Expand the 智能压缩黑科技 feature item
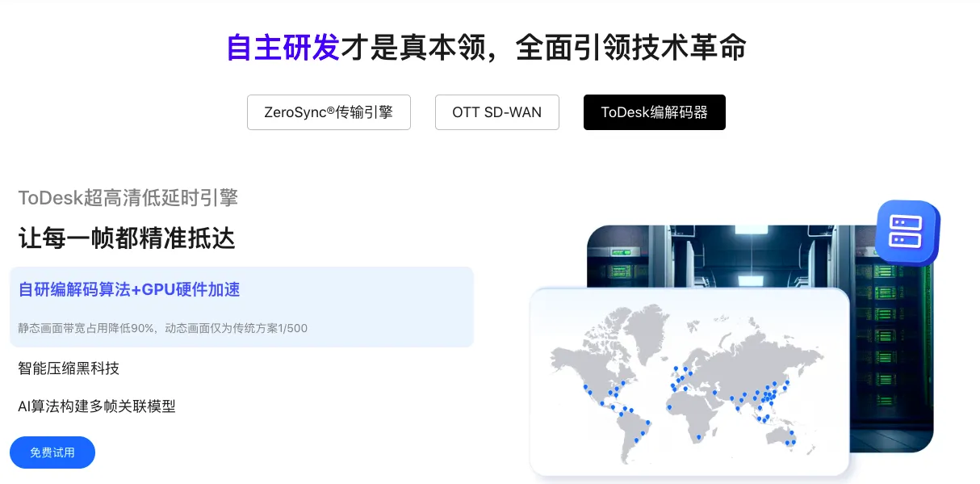980x484 pixels. [69, 368]
